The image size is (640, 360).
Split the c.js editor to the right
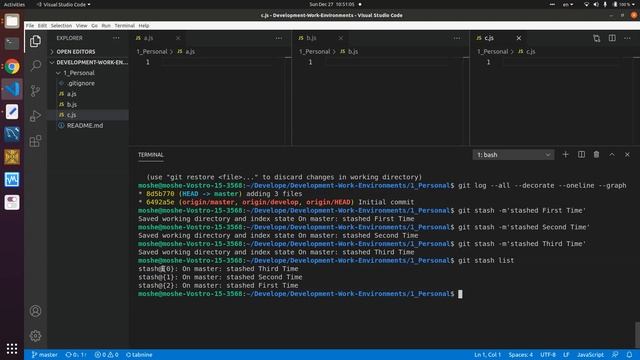click(612, 38)
